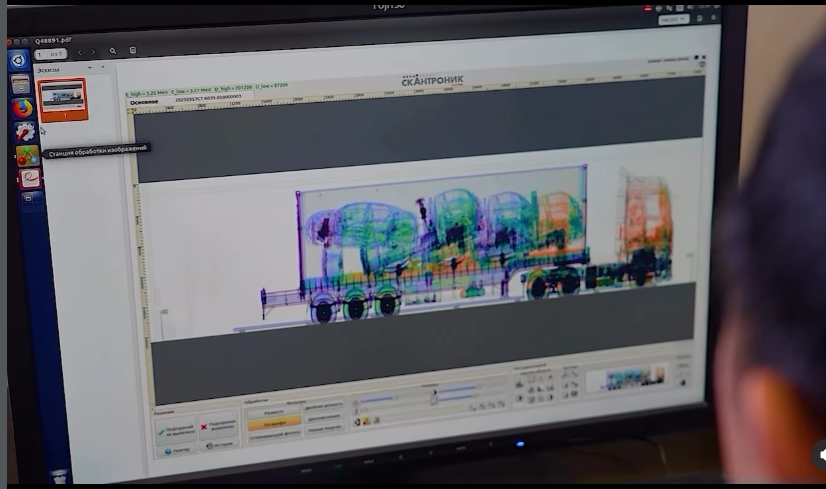Viewport: 826px width, 489px height.
Task: Click the scan overview navigation thumbnail
Action: tap(626, 379)
